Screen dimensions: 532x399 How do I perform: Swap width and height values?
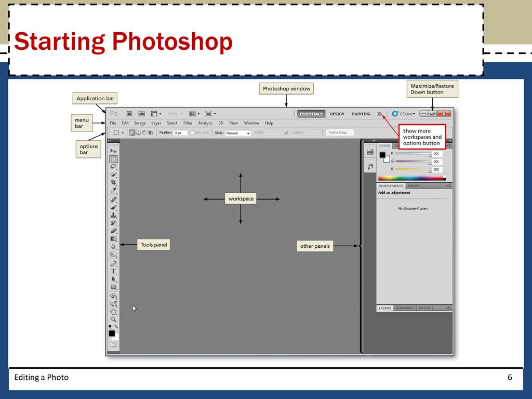coord(286,132)
